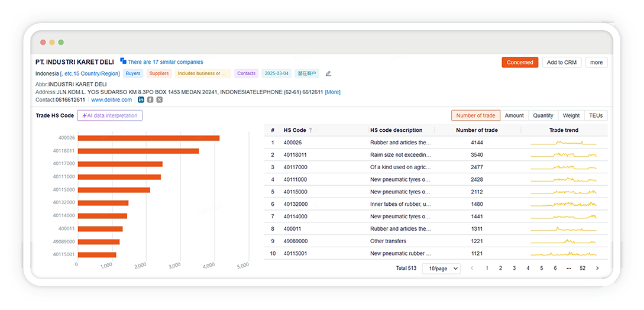Click the 'Total 513' count text
Viewport: 644px width, 310px height.
coord(406,268)
